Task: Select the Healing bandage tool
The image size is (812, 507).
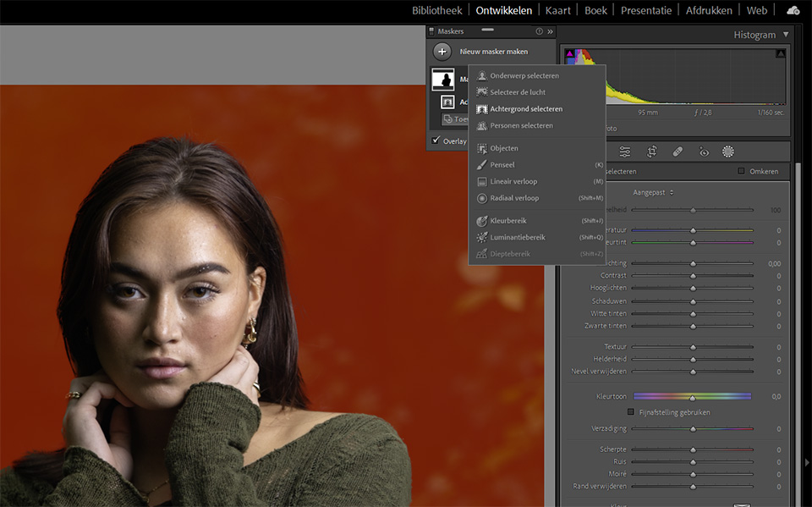Action: click(x=678, y=152)
